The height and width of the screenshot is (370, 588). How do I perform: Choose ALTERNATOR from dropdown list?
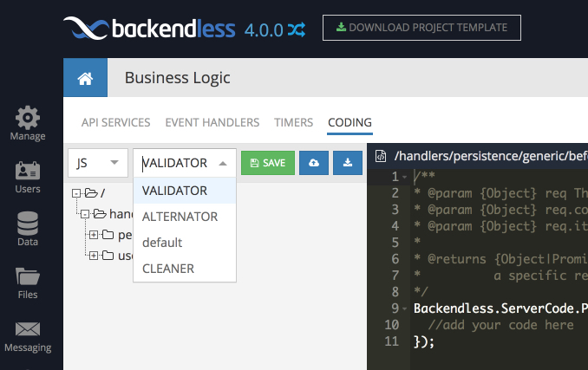(185, 217)
